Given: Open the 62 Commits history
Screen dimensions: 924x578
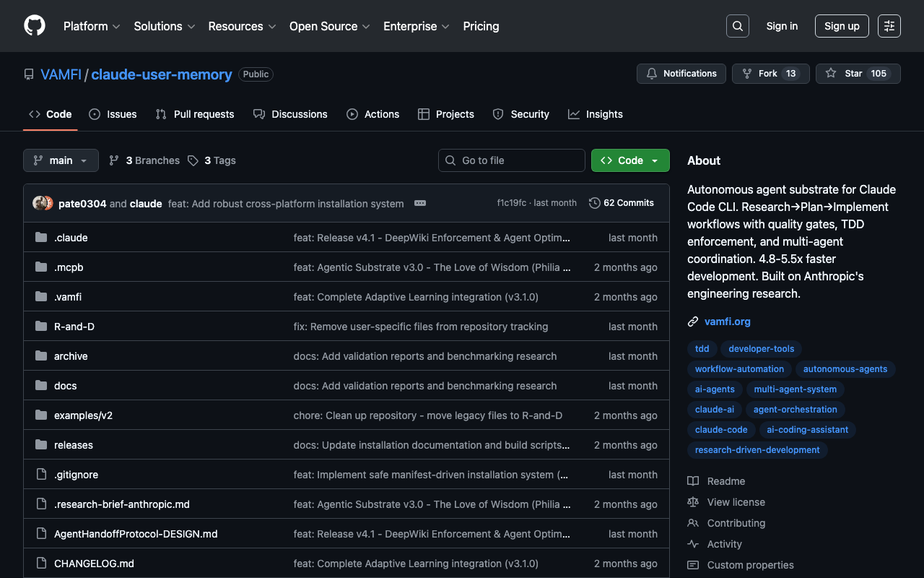Looking at the screenshot, I should click(622, 203).
